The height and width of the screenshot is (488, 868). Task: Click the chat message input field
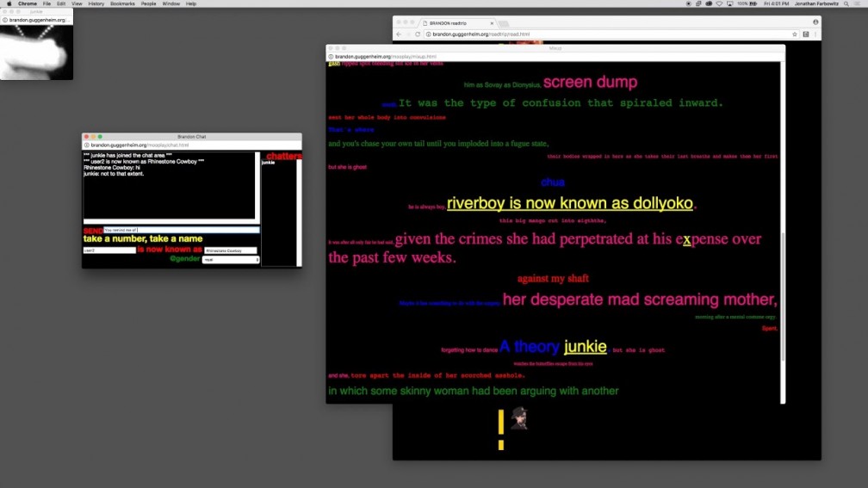point(181,231)
